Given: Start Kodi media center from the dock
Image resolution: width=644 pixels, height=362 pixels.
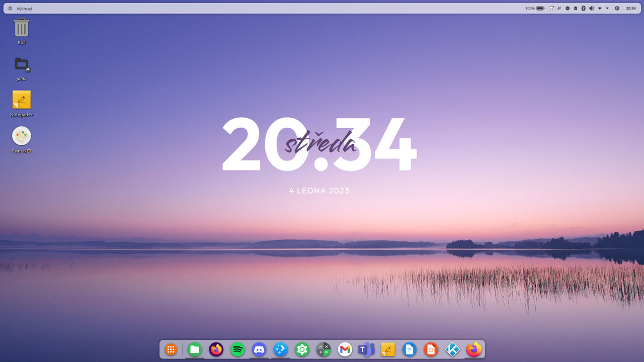Looking at the screenshot, I should (452, 349).
